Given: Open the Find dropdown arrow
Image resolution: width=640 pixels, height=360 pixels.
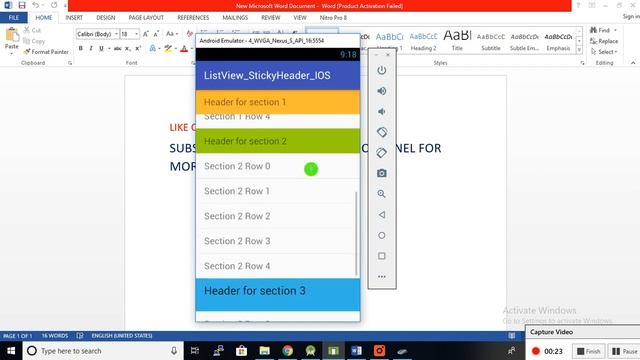Looking at the screenshot, I should (615, 30).
